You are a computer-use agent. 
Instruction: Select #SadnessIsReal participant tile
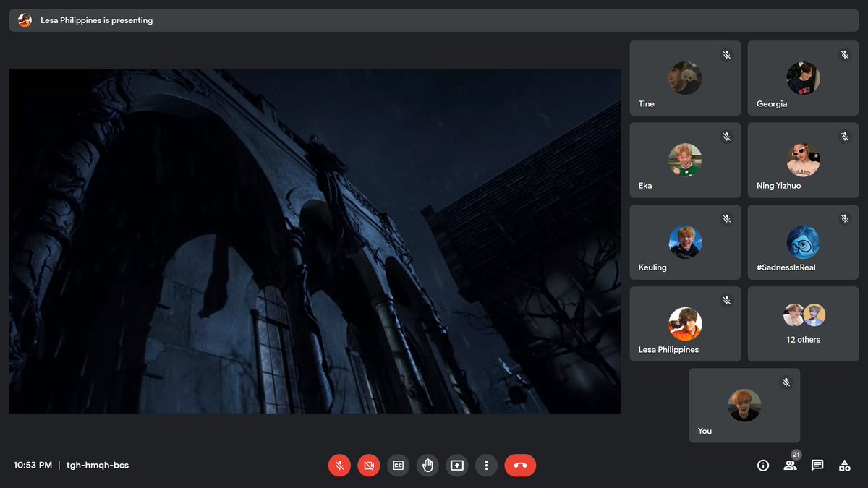[803, 242]
